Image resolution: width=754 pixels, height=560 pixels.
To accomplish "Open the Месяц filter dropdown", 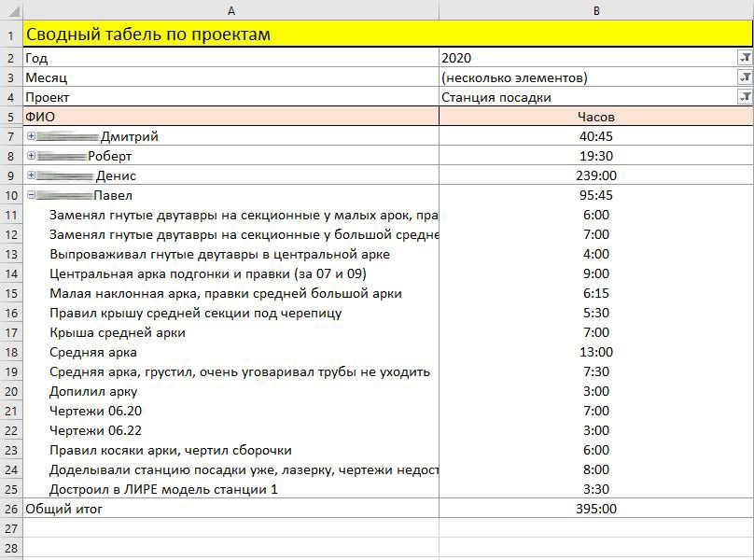I will (745, 77).
